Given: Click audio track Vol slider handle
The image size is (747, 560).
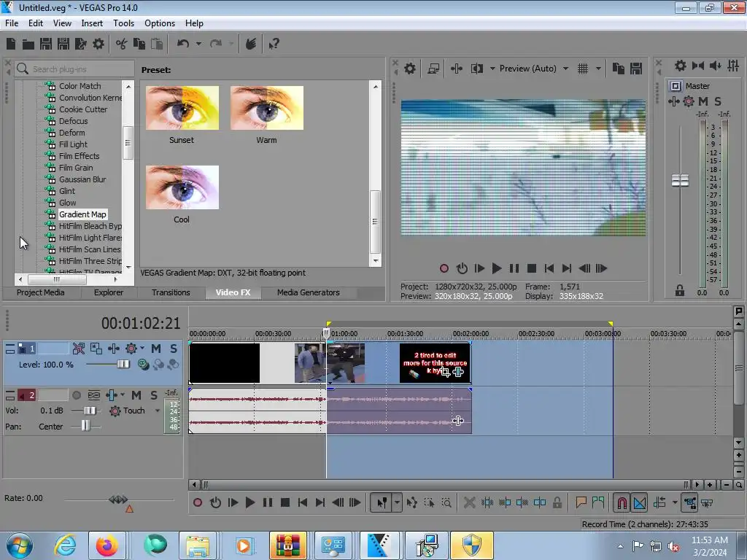Looking at the screenshot, I should coord(89,411).
